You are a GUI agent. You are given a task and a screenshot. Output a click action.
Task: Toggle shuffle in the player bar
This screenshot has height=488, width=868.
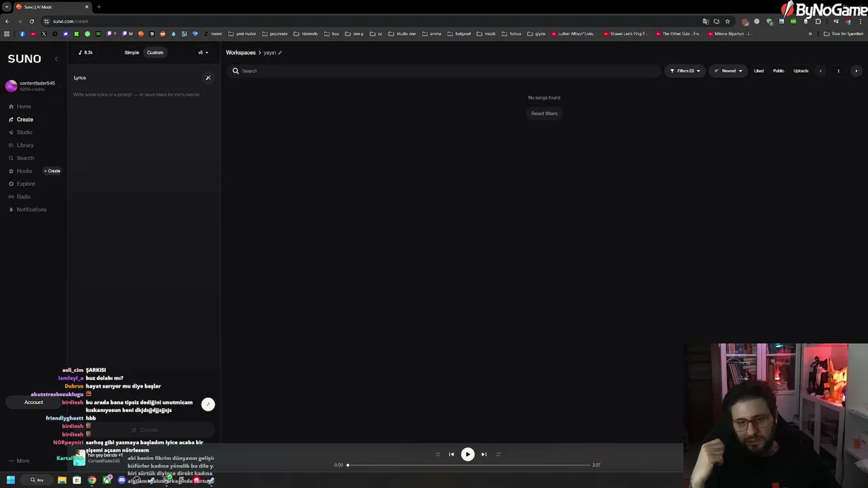click(437, 454)
